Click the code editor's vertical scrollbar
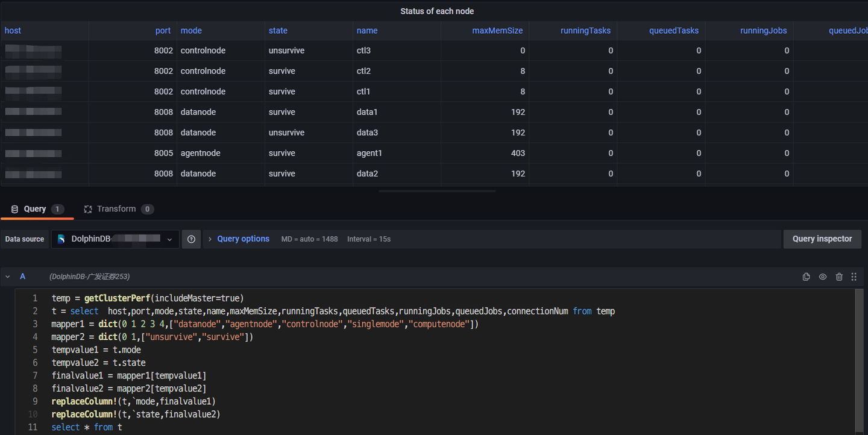Screen dimensions: 868x435 (x=858, y=361)
